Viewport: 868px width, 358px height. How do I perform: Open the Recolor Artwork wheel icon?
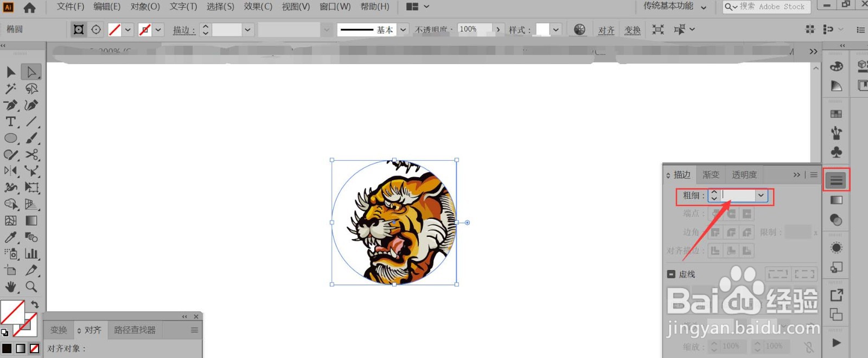(x=579, y=29)
